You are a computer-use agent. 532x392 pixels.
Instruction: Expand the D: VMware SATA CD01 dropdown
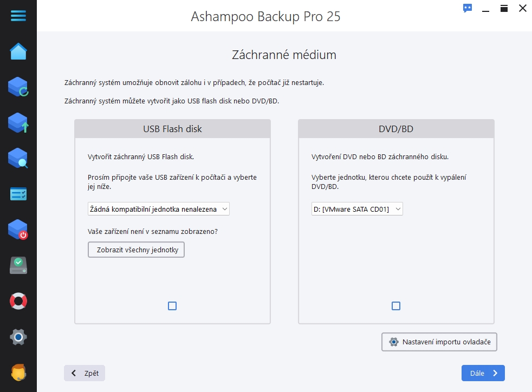click(357, 209)
